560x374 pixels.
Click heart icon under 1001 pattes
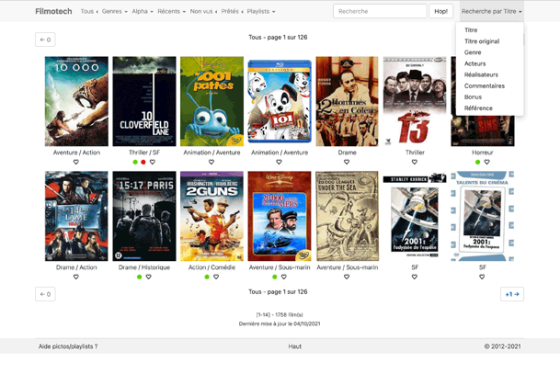coord(211,162)
